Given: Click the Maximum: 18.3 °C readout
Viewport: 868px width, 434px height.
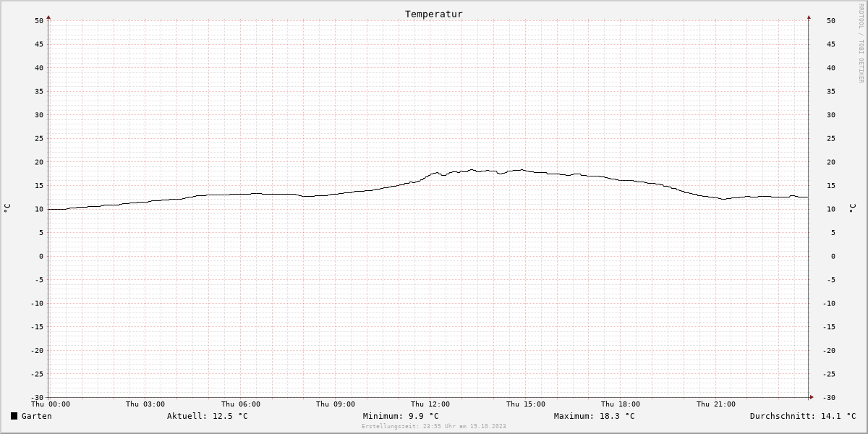Looking at the screenshot, I should [595, 416].
